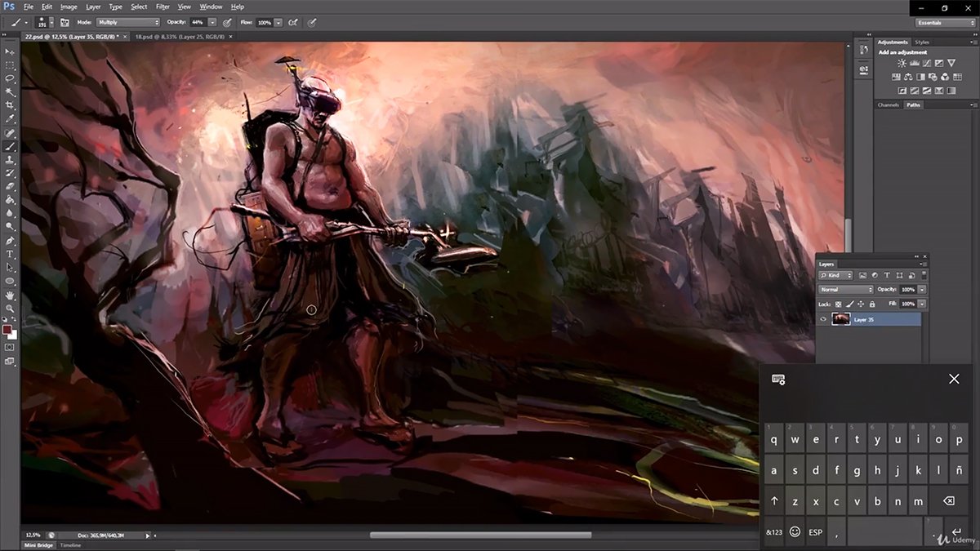Select the Brush tool in the toolbox
This screenshot has width=980, height=551.
click(10, 146)
